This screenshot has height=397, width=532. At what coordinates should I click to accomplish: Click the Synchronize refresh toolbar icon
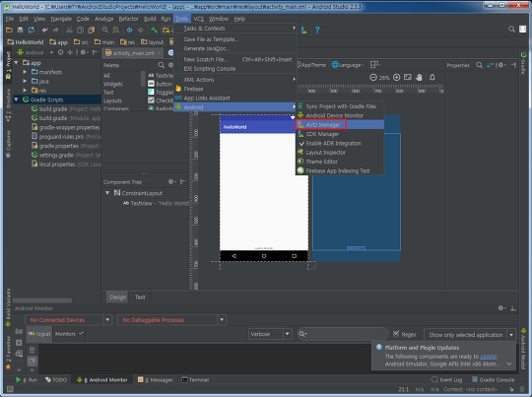pos(32,30)
